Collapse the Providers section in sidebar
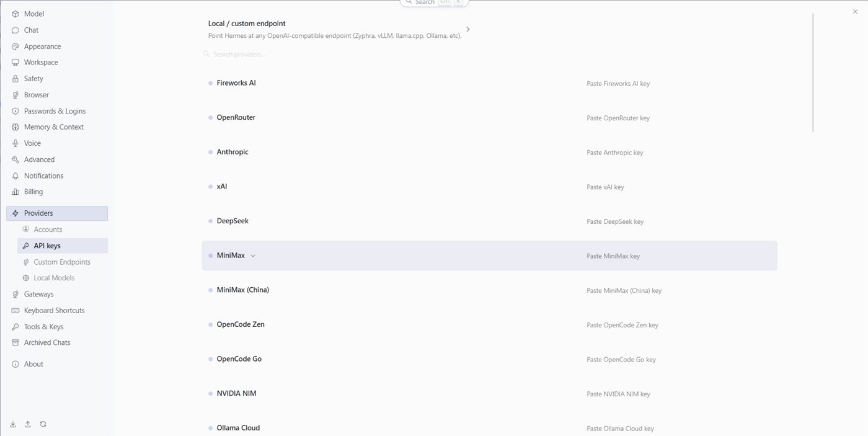 point(57,213)
